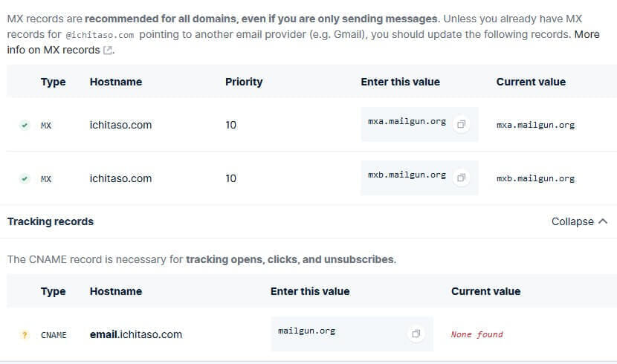Click external link icon after MX records info
This screenshot has height=364, width=617.
coord(109,50)
